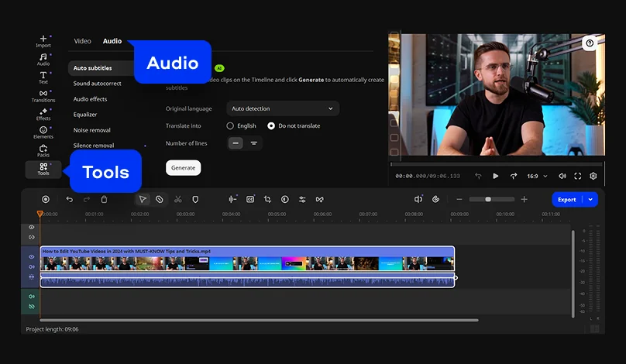Select Noise removal in audio list
Screen dimensions: 626x364
(91, 130)
